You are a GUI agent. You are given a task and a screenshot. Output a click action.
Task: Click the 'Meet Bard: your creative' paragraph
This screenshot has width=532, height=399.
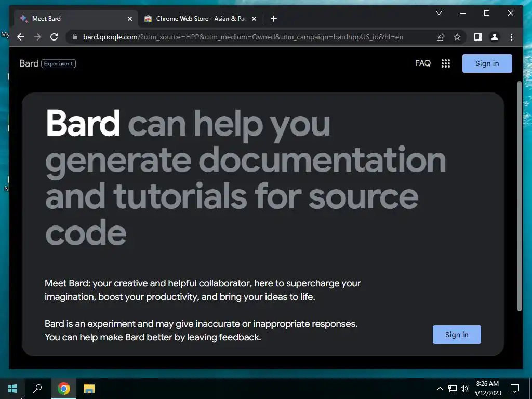203,290
